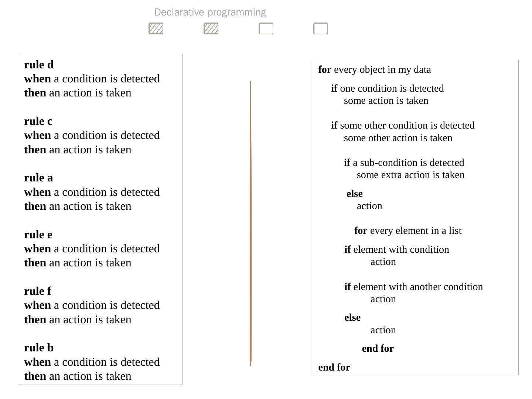Click the "Declarative programming" title text
This screenshot has height=399, width=532.
coord(210,12)
